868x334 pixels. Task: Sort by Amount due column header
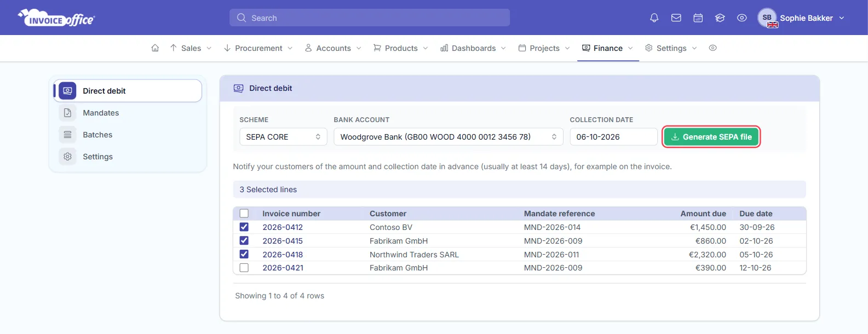coord(703,214)
